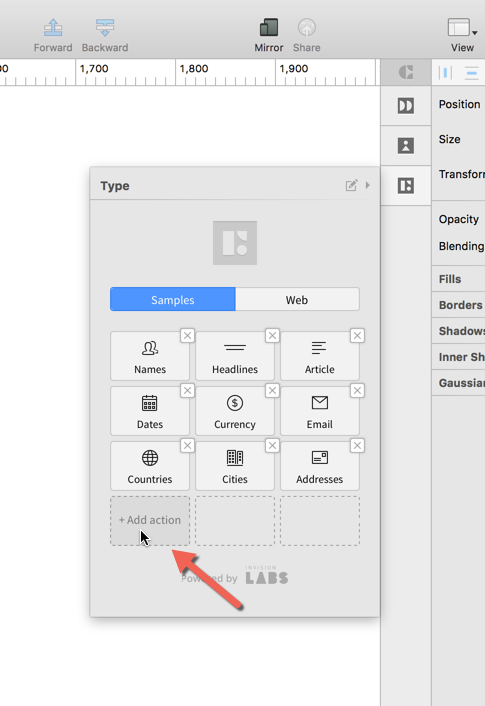This screenshot has width=485, height=706.
Task: Choose the Email sample type
Action: (x=320, y=411)
